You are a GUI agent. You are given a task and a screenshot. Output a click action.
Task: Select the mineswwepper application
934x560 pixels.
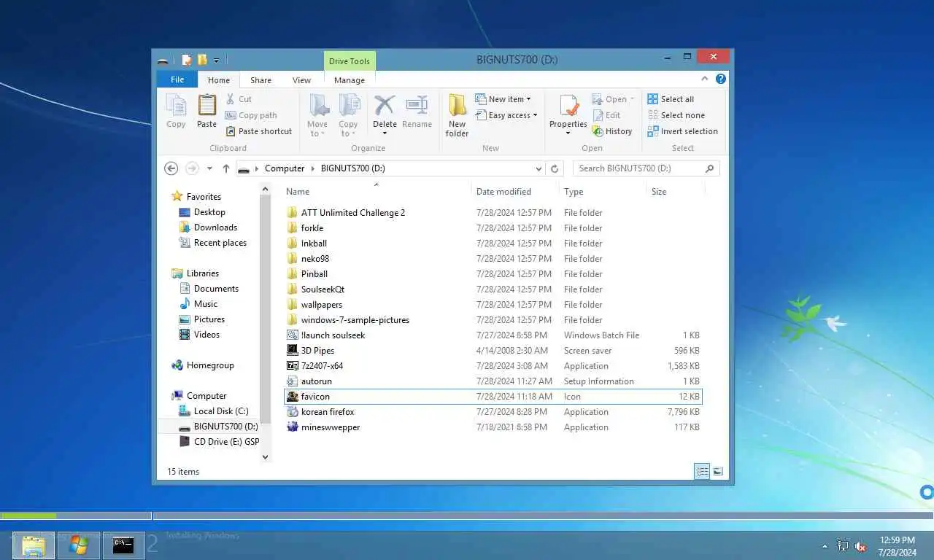pos(493,427)
